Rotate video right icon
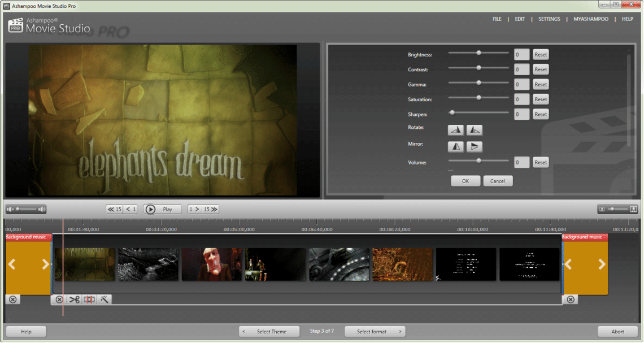 click(475, 130)
